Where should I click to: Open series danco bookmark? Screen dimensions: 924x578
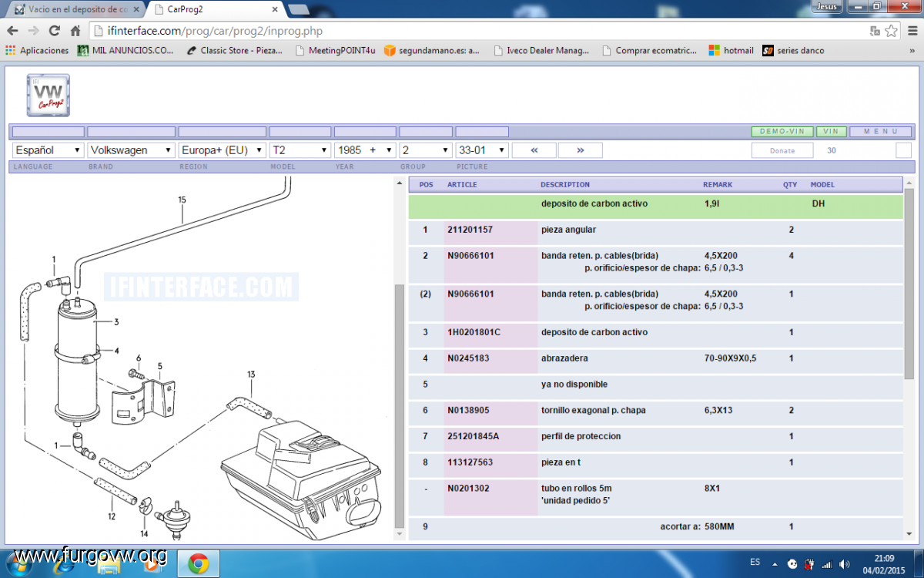793,51
